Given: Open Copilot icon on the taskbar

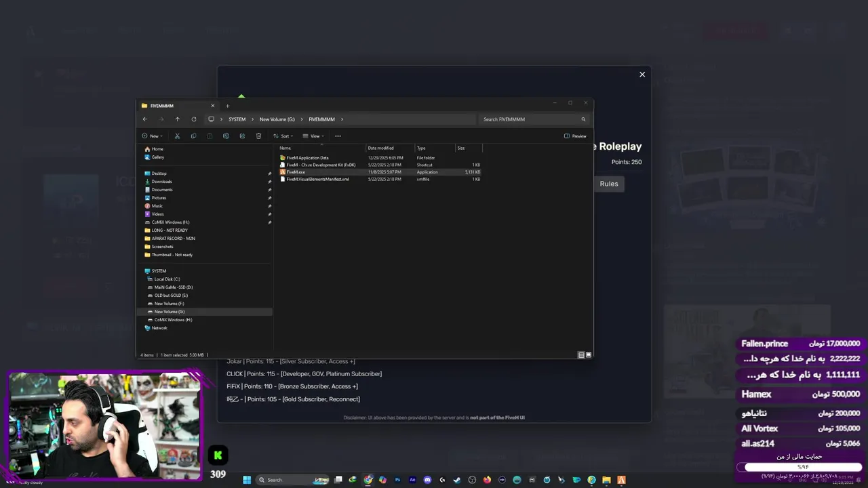Looking at the screenshot, I should (383, 480).
